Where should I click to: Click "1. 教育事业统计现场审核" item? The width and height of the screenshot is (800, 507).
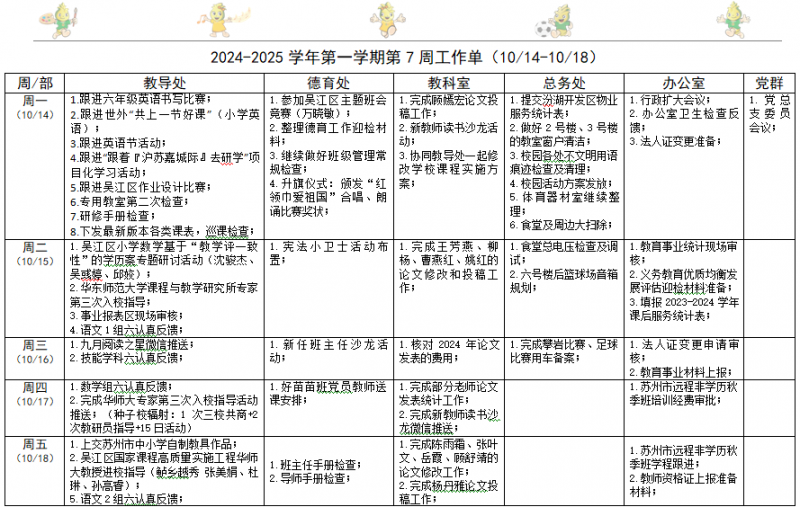(683, 253)
